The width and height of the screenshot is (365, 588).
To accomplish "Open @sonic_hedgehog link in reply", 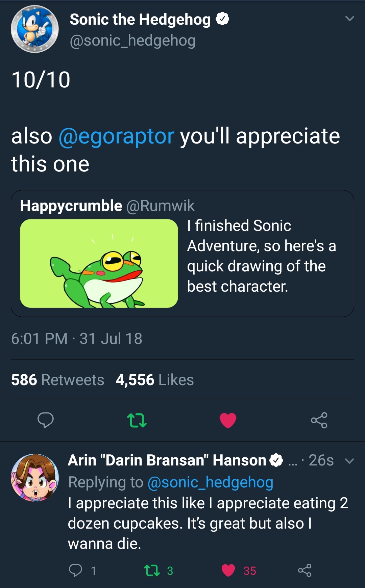I will click(210, 482).
